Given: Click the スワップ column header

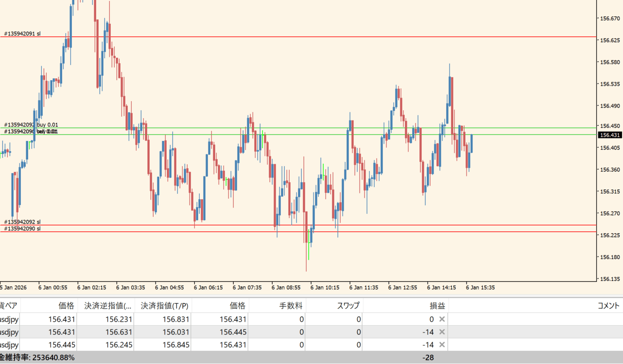Looking at the screenshot, I should tap(348, 306).
